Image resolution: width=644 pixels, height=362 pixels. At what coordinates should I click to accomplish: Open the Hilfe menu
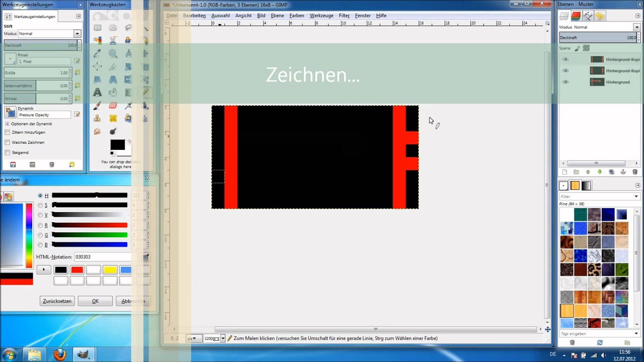pos(381,16)
